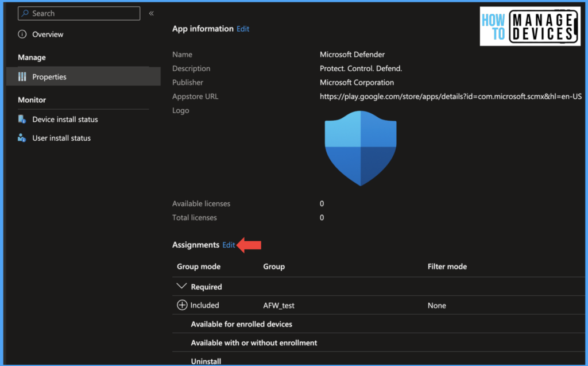Click Available for enrolled devices row
The height and width of the screenshot is (366, 588).
click(378, 324)
